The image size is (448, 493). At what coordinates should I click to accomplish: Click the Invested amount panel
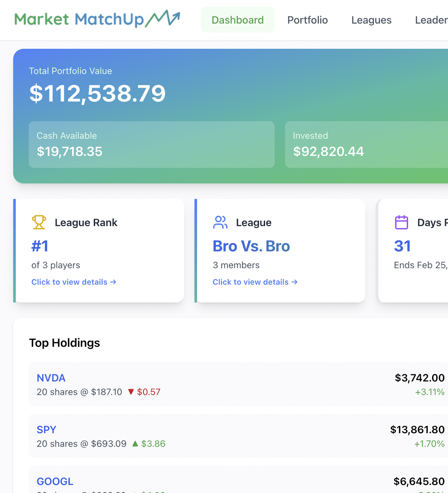[366, 144]
